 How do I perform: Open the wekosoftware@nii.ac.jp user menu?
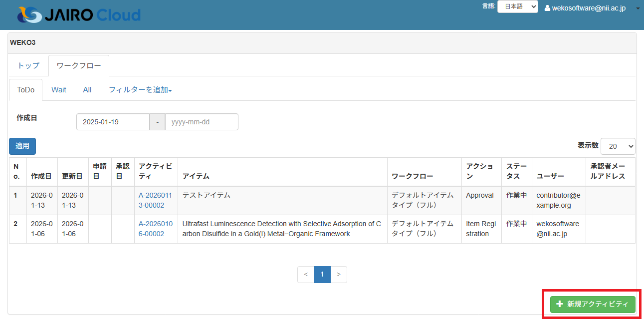click(592, 8)
